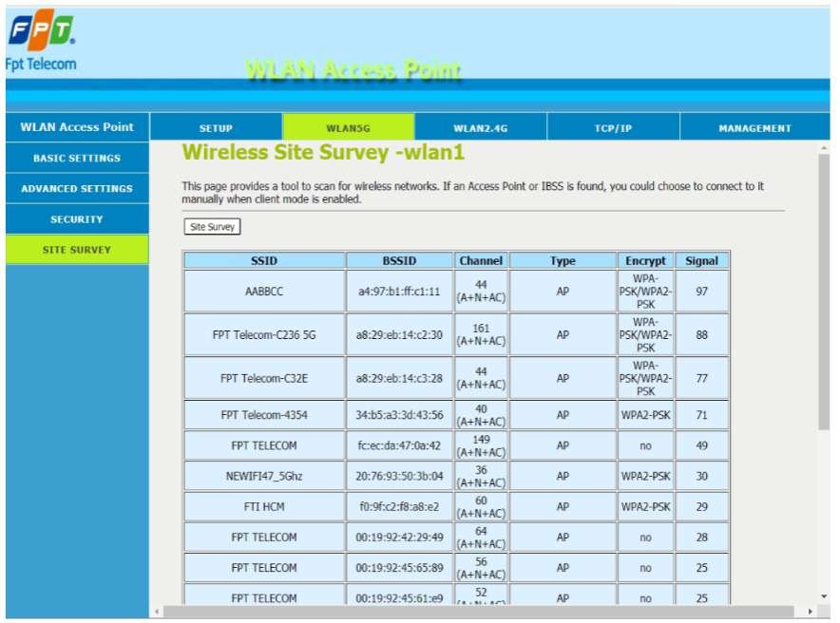Open Security in sidebar
The image size is (840, 623).
77,219
